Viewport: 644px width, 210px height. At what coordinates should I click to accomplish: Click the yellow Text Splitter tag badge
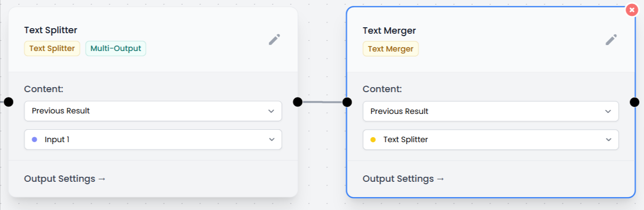(52, 49)
